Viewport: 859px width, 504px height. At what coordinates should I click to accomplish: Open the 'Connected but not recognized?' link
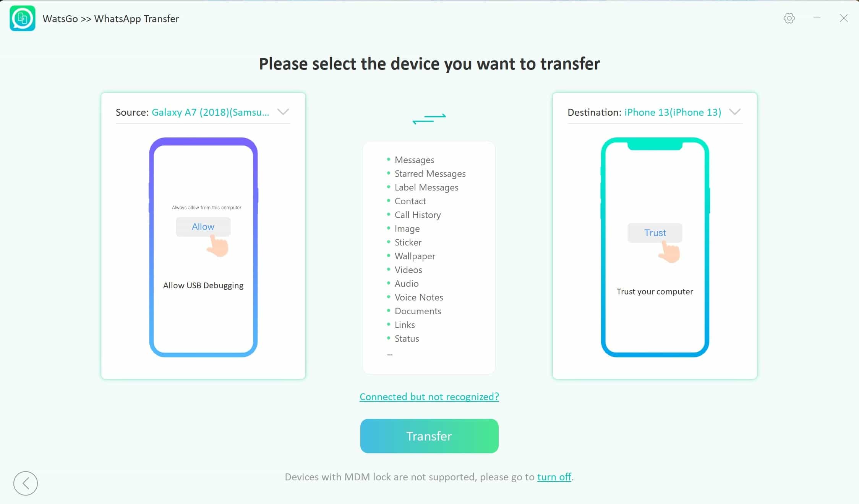pos(429,397)
